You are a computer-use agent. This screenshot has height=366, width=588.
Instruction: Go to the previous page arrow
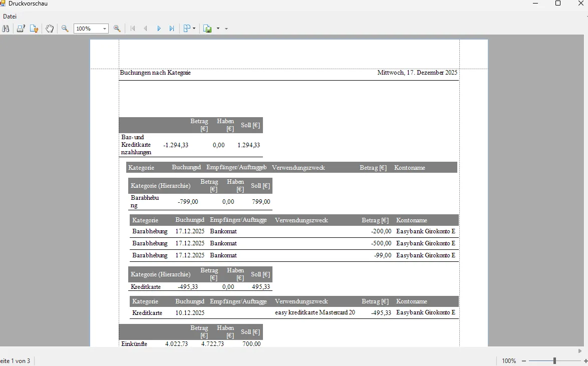coord(146,29)
